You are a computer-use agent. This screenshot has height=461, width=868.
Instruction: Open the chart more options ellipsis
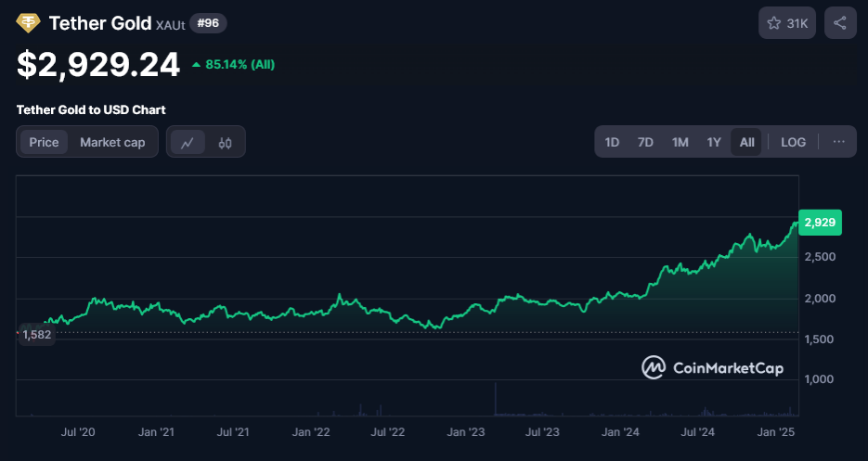(838, 142)
